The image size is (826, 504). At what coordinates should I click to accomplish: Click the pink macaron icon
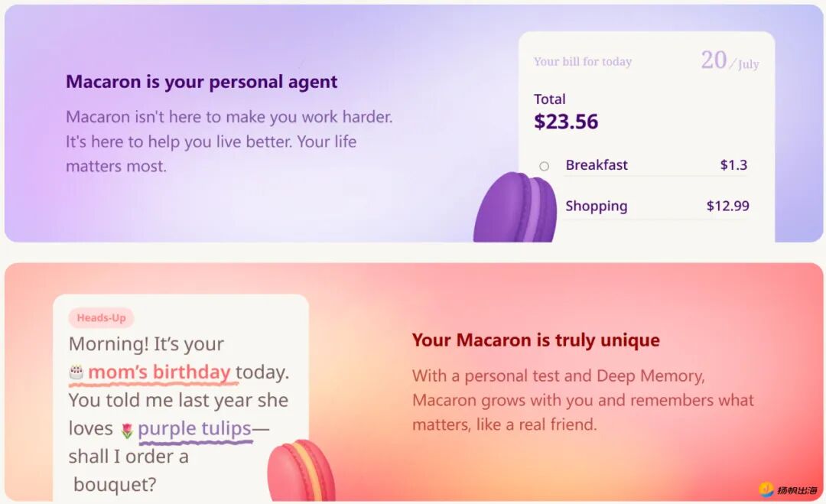point(301,470)
